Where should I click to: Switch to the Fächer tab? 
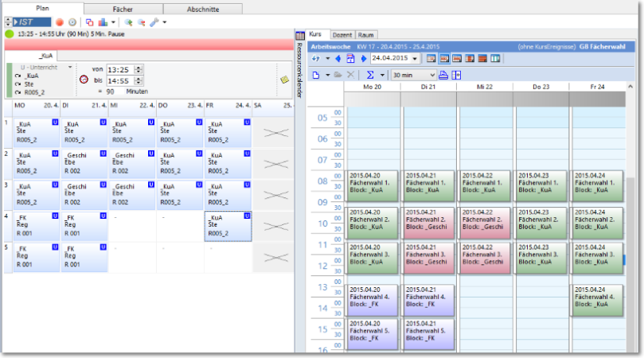[x=123, y=9]
